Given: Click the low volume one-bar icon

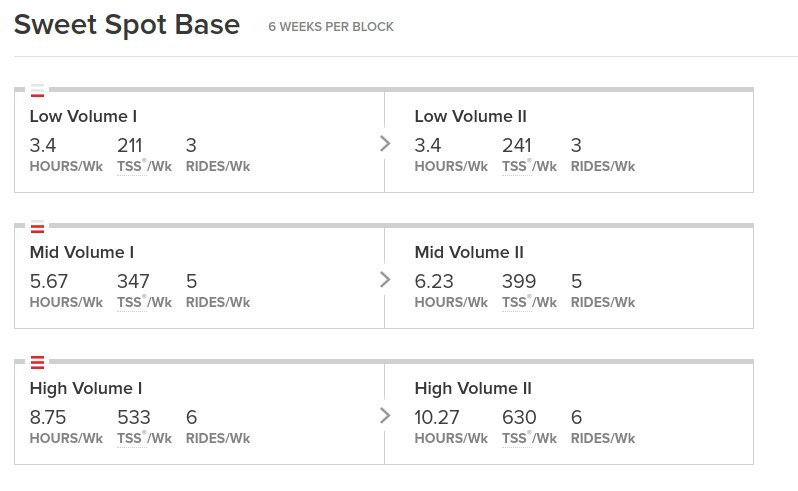Looking at the screenshot, I should [37, 91].
